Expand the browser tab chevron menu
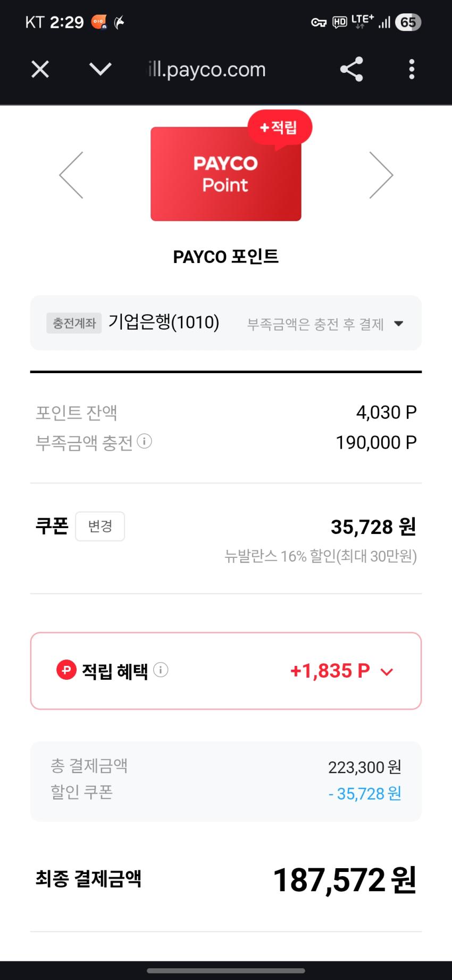Viewport: 452px width, 980px height. click(x=100, y=69)
